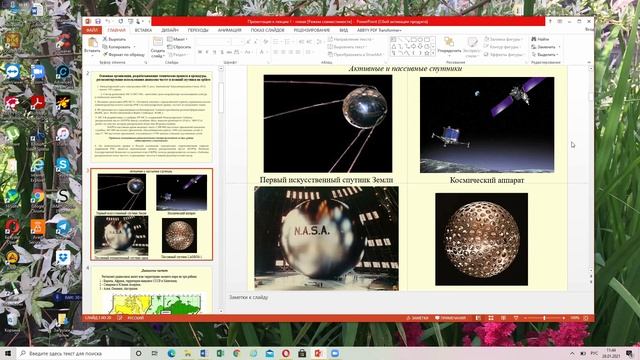Image resolution: width=640 pixels, height=360 pixels.
Task: Toggle Notes (Заметки) pane in status bar
Action: coord(417,318)
